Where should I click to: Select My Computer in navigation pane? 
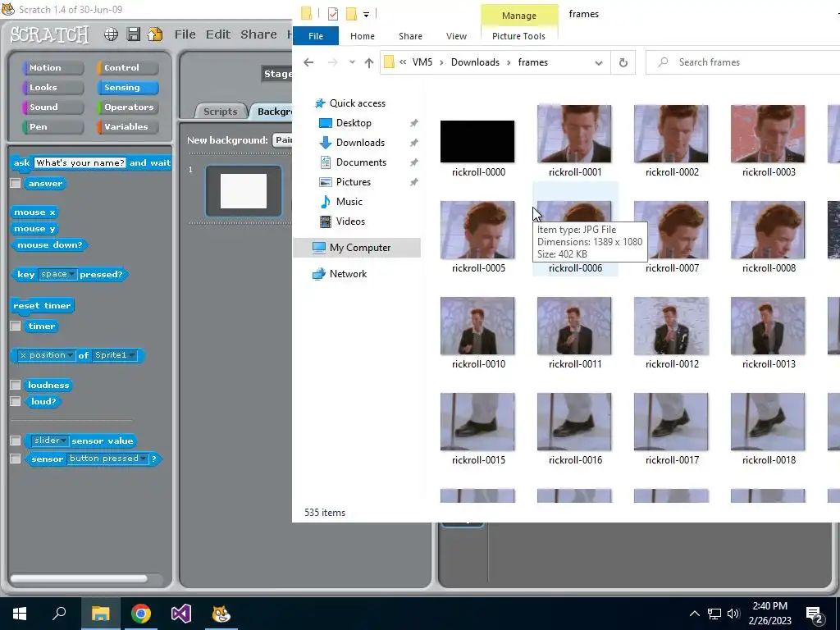(x=358, y=248)
